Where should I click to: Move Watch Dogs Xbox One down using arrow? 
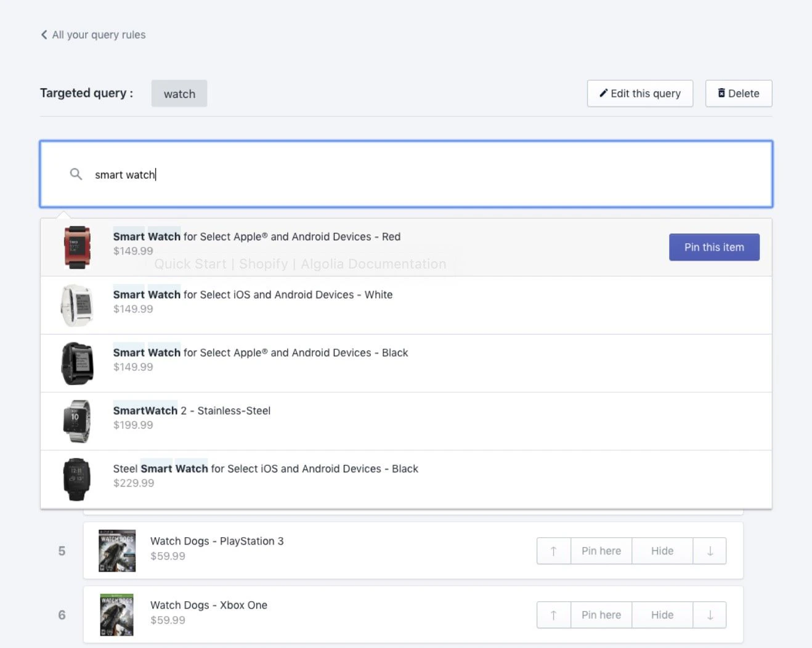pyautogui.click(x=709, y=615)
